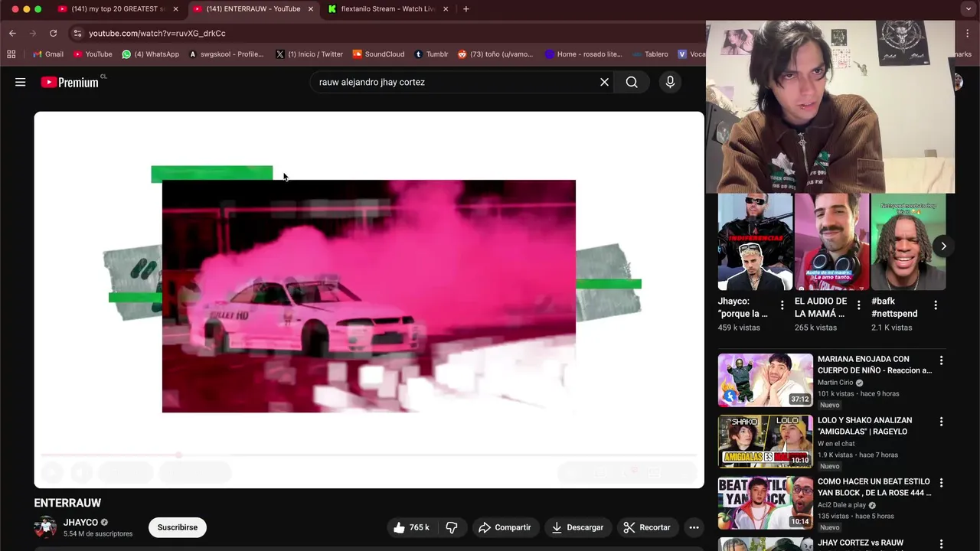The width and height of the screenshot is (980, 551).
Task: Open the JHAYCO channel name link
Action: [x=80, y=523]
